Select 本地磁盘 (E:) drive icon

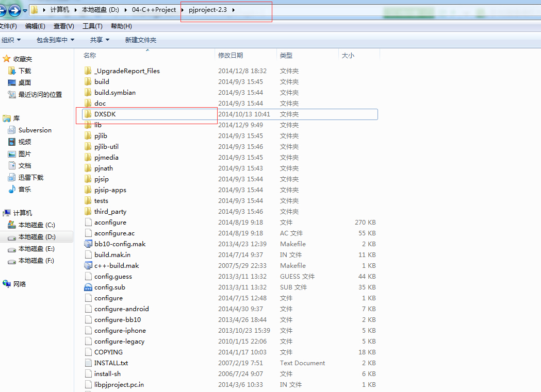[12, 249]
